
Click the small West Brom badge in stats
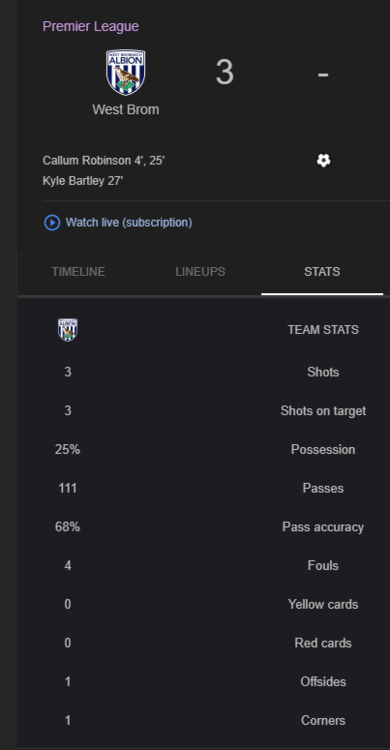67,330
